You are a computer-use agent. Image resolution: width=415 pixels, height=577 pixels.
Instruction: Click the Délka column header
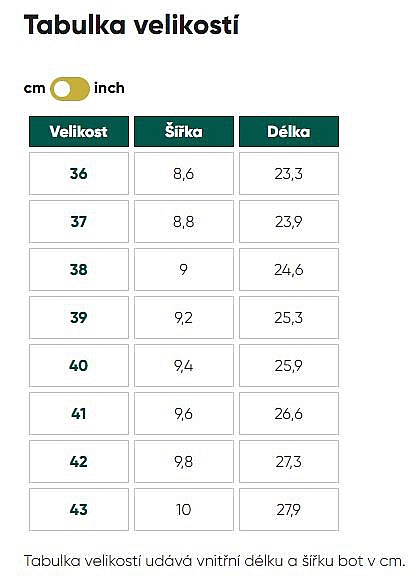point(289,131)
